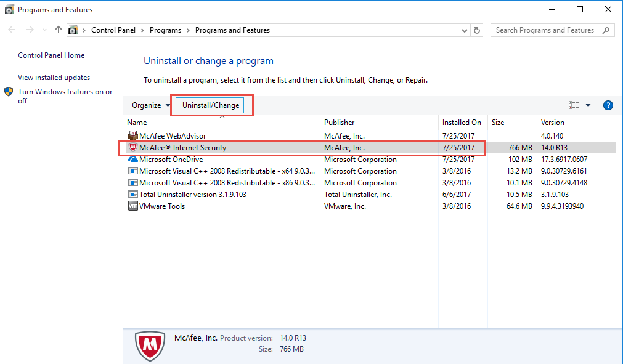Click the 64.6 MB size cell

(x=519, y=206)
